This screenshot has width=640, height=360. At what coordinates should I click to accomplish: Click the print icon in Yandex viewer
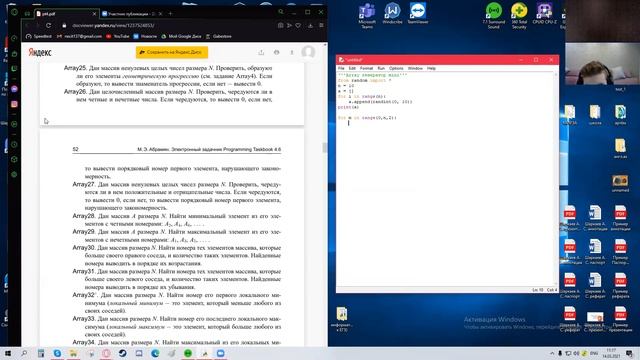click(277, 52)
